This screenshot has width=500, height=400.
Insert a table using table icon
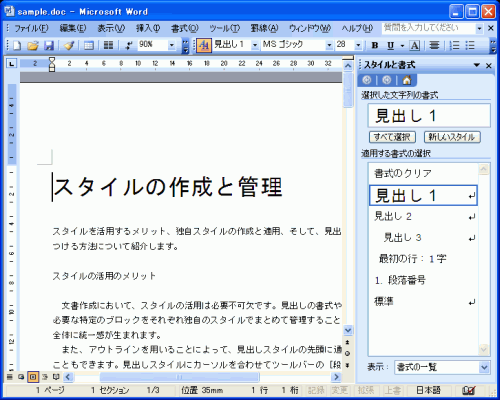click(x=89, y=45)
